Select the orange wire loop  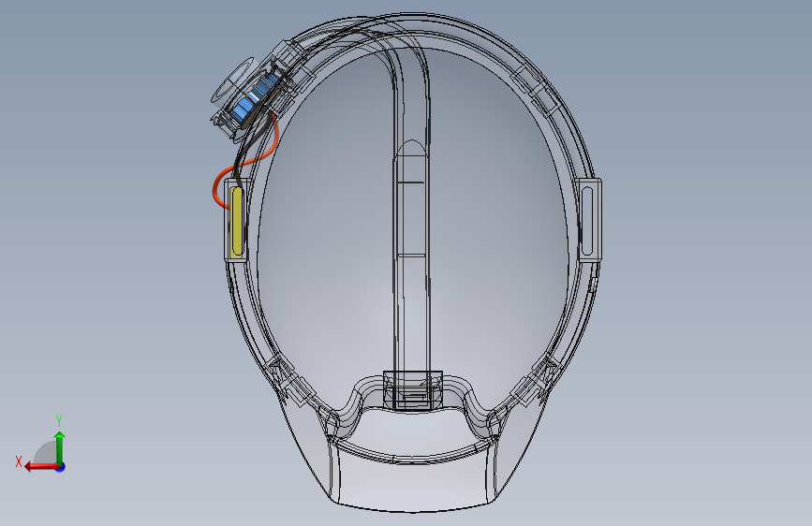coord(244,162)
